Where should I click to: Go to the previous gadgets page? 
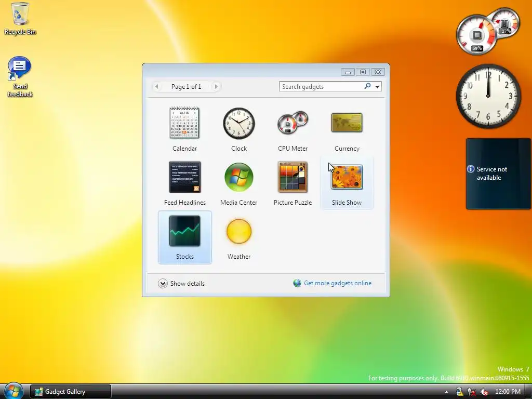point(157,87)
